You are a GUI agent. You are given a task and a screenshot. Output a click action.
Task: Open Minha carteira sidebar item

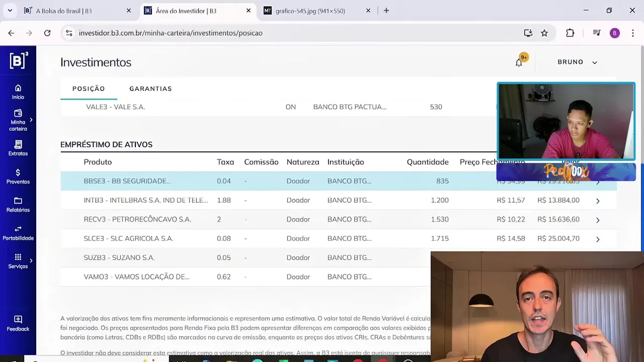pyautogui.click(x=18, y=121)
